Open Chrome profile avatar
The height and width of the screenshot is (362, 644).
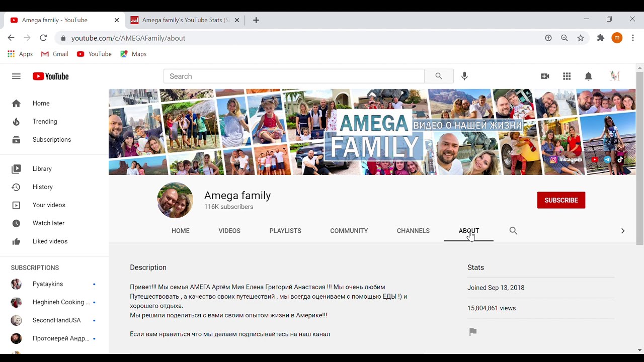[x=617, y=38]
